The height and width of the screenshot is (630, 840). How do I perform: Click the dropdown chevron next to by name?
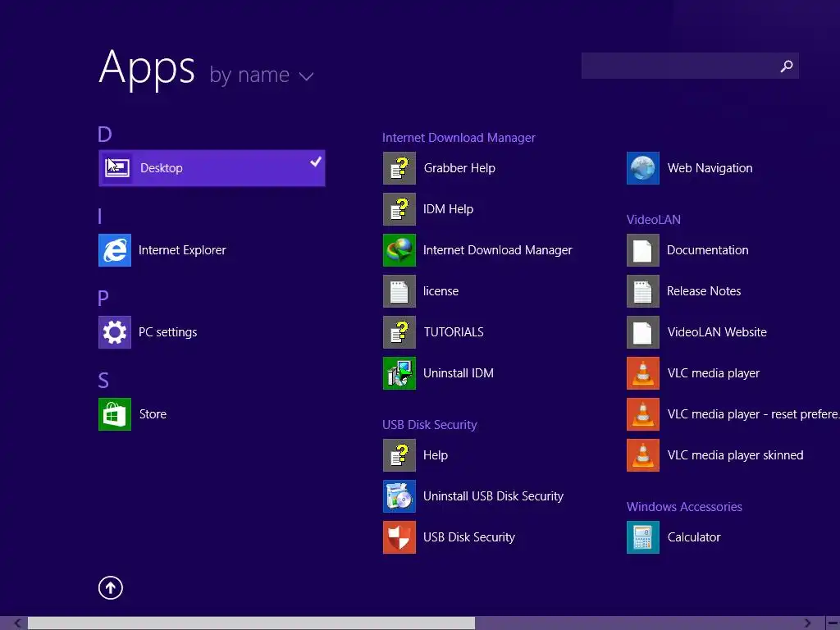306,76
